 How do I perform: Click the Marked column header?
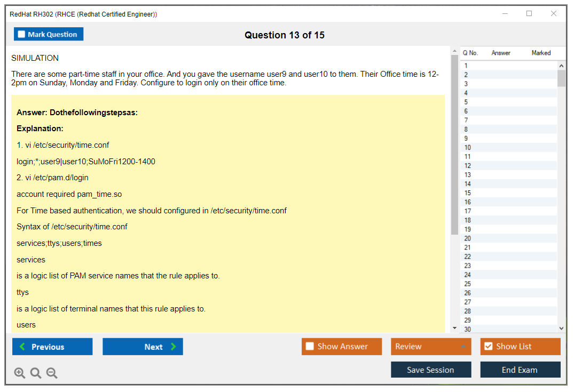(x=541, y=53)
